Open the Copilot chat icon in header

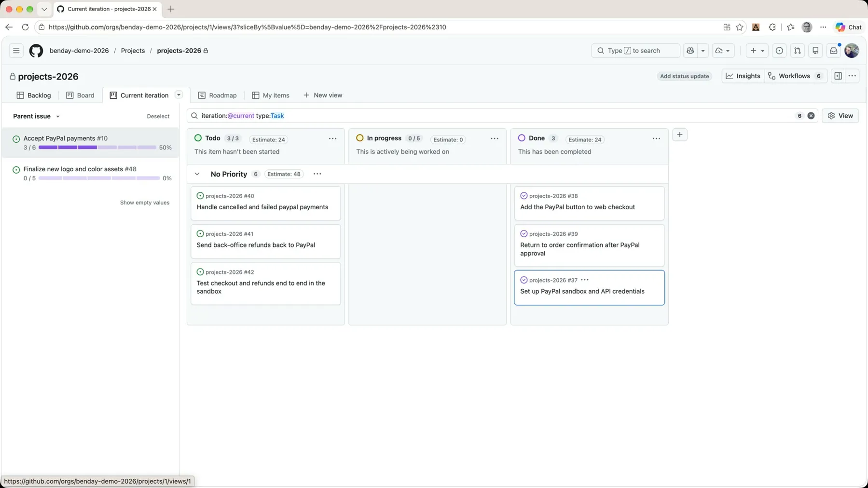point(690,51)
